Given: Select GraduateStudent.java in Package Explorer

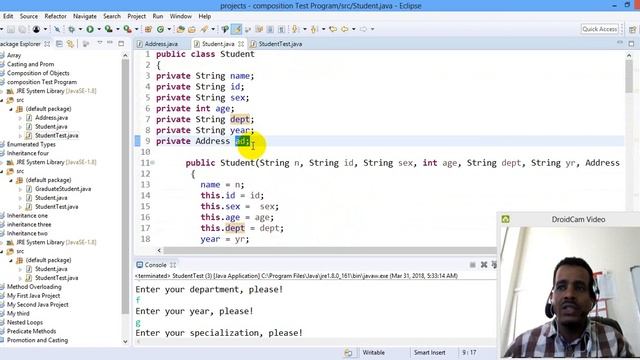Looking at the screenshot, I should [x=63, y=189].
